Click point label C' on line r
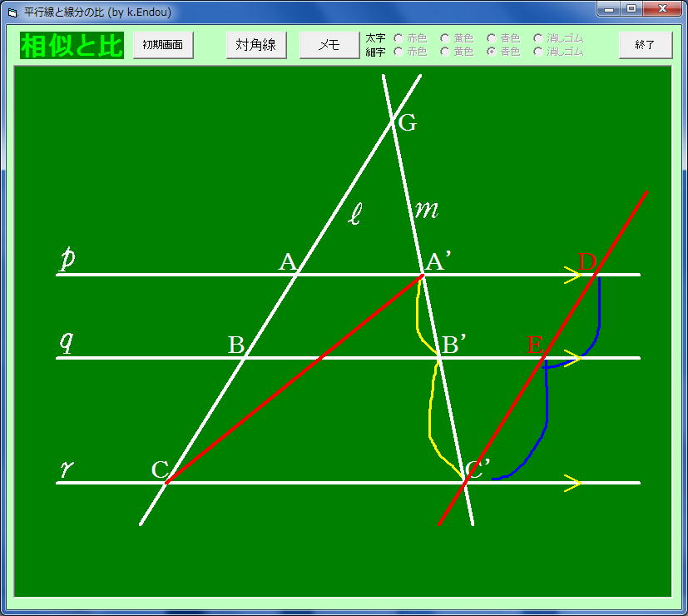688x616 pixels. tap(478, 469)
